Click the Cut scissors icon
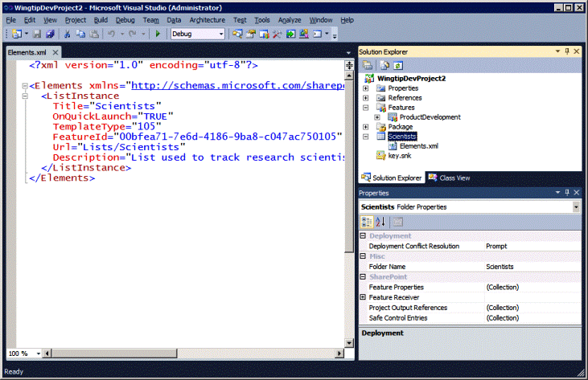The image size is (588, 380). (67, 34)
